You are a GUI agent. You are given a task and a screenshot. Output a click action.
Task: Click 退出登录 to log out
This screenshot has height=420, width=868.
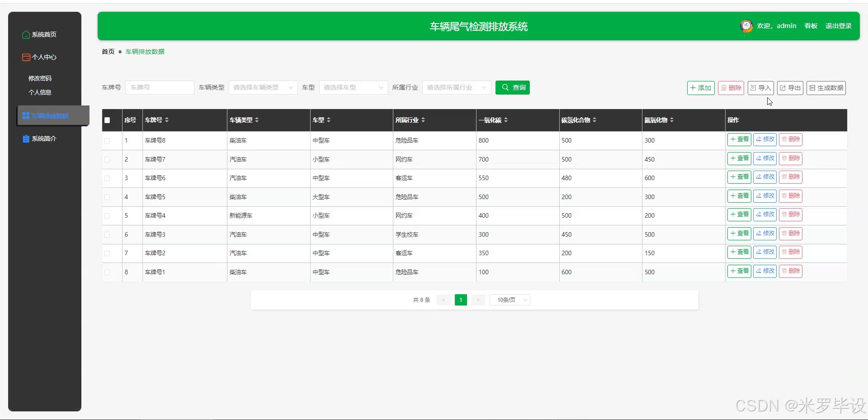click(x=839, y=26)
